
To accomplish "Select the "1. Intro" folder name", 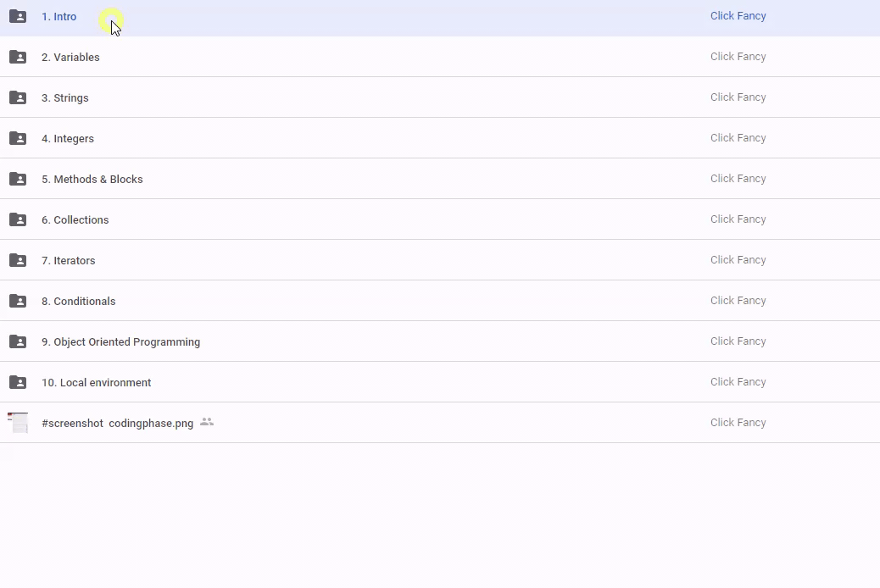I will [58, 17].
